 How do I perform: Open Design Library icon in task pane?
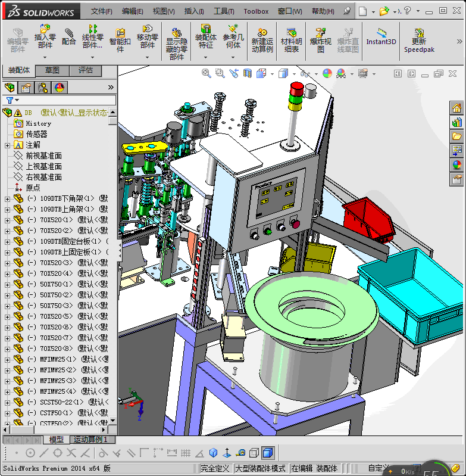pos(456,122)
